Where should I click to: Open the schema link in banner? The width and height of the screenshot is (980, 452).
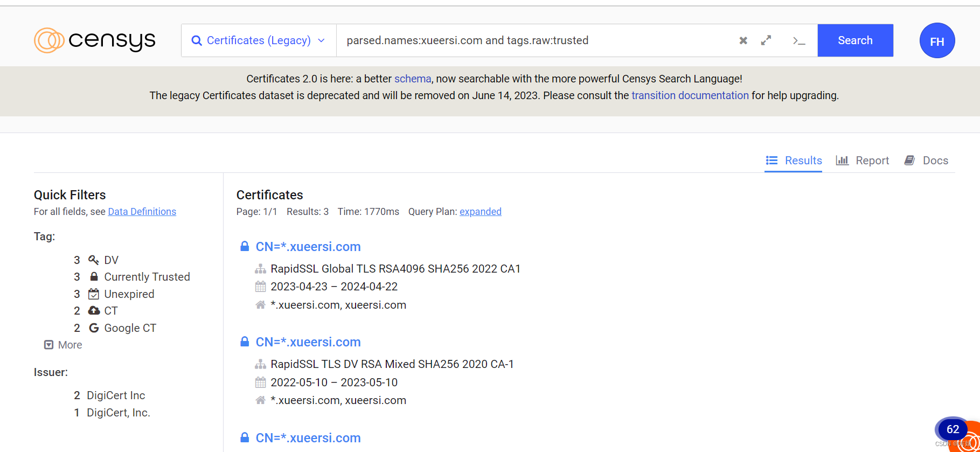coord(413,79)
